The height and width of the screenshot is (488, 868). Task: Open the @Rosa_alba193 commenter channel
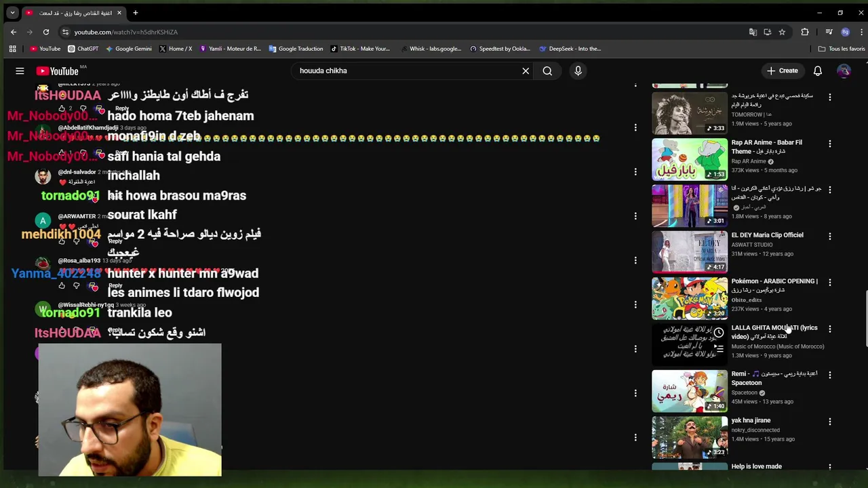79,260
